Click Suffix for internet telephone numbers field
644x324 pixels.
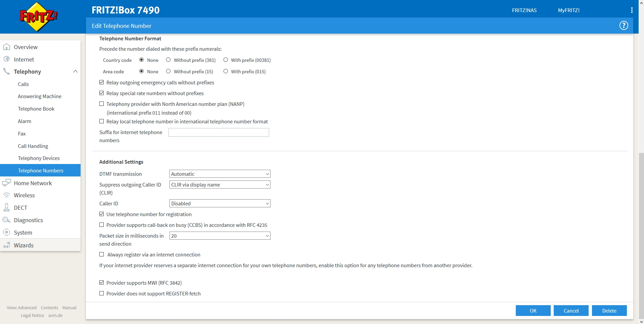(x=219, y=132)
